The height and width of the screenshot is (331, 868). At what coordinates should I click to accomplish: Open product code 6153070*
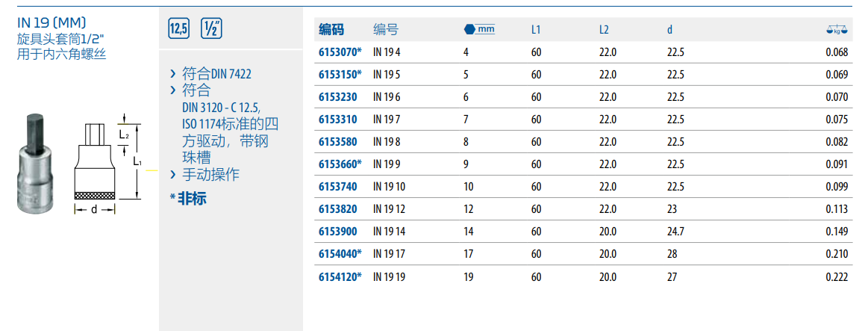(340, 52)
